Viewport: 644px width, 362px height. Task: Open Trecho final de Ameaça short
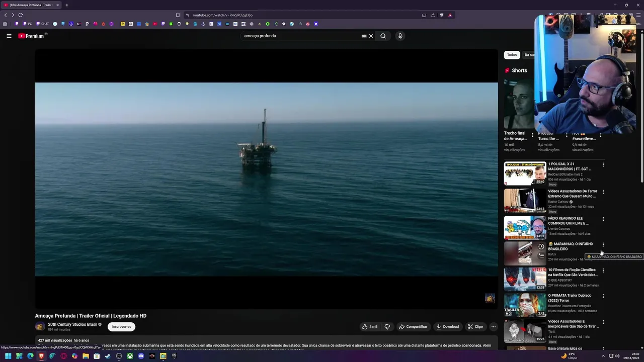519,105
